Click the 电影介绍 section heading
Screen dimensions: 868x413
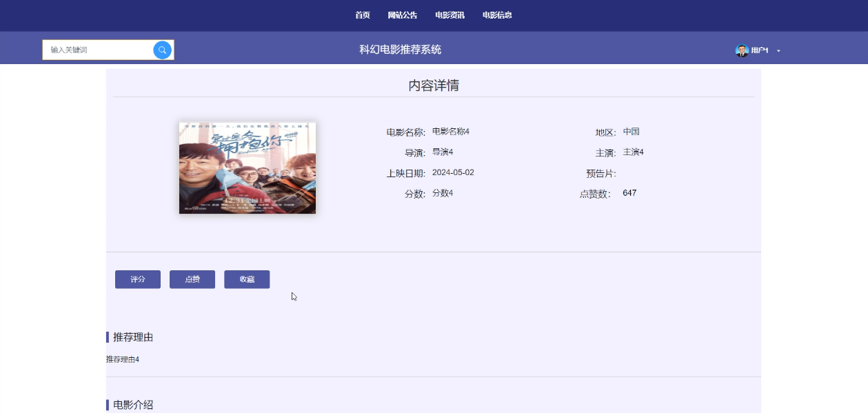[x=133, y=405]
